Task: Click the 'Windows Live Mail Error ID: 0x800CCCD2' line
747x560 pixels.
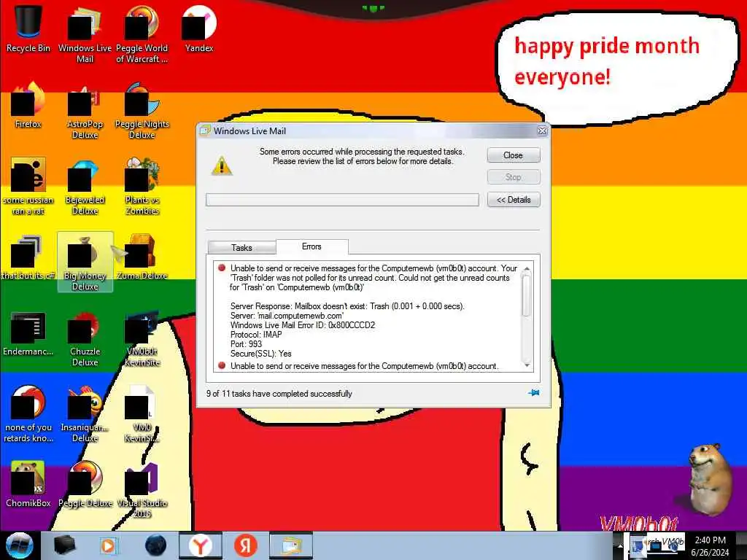Action: click(x=303, y=325)
